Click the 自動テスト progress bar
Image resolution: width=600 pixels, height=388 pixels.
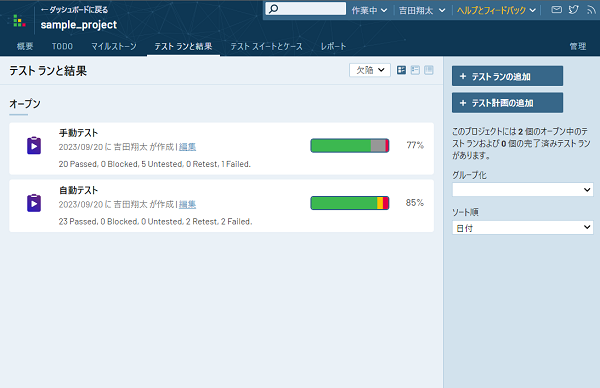click(350, 203)
